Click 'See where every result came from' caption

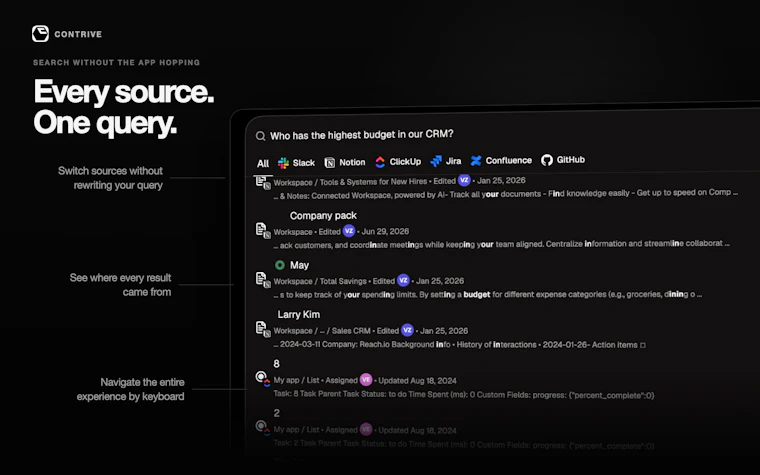click(x=120, y=285)
